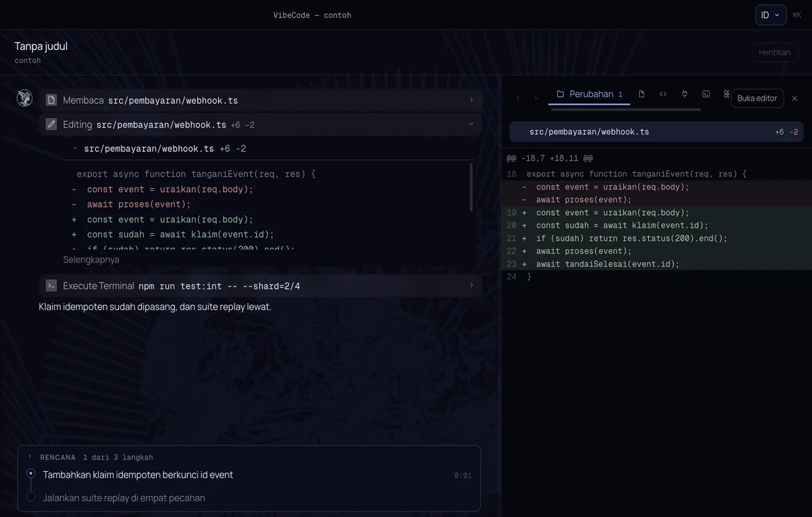812x517 pixels.
Task: Expand the Membaca webhook.ts row chevron
Action: coord(471,99)
